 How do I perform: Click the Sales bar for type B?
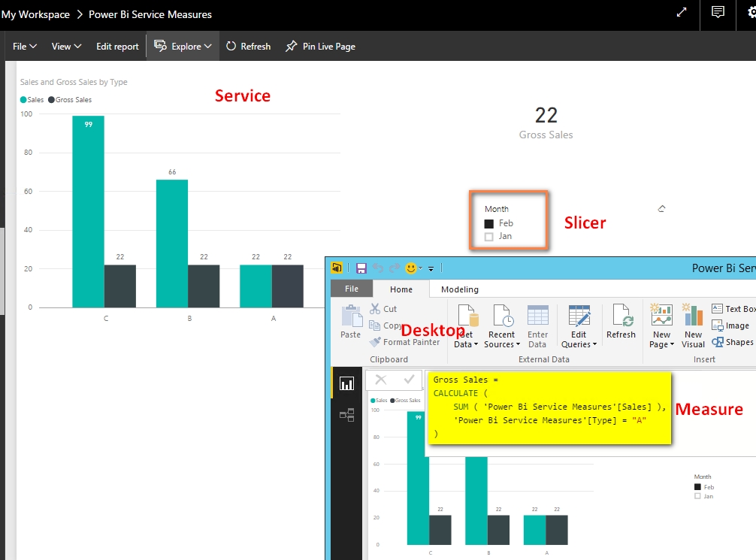(172, 244)
